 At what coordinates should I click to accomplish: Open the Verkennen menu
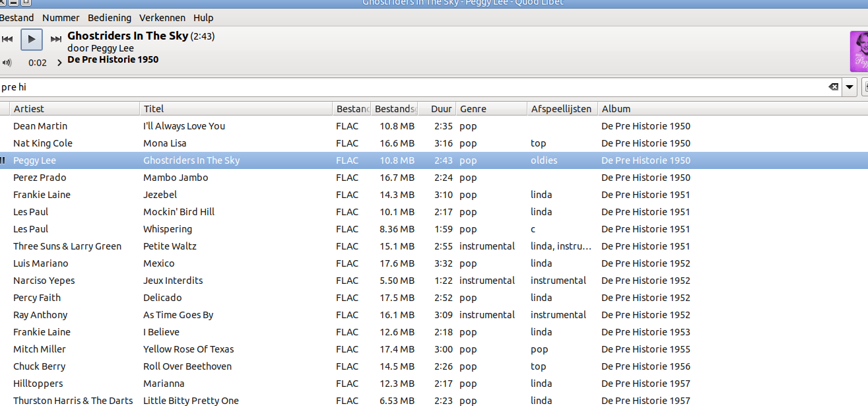coord(162,18)
